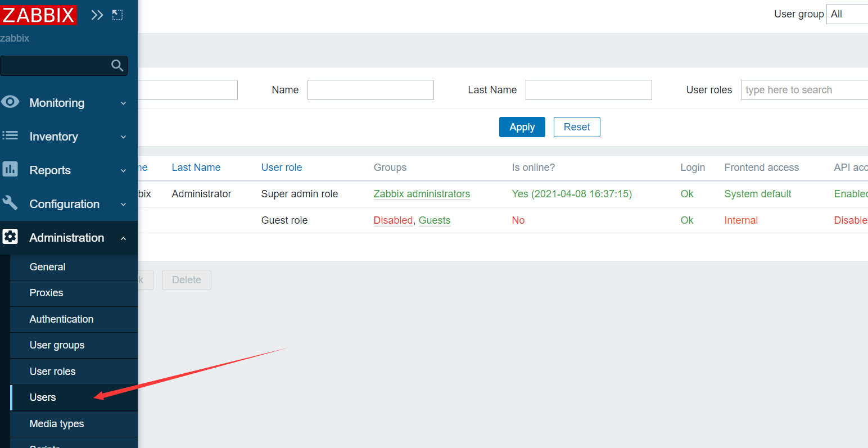868x448 pixels.
Task: Click the Administration gear icon
Action: click(x=10, y=237)
